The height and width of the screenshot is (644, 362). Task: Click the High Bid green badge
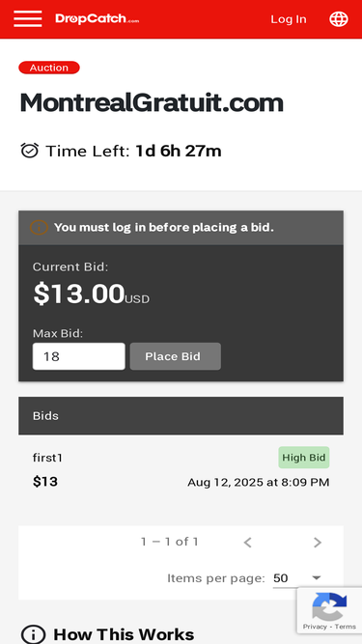click(304, 458)
